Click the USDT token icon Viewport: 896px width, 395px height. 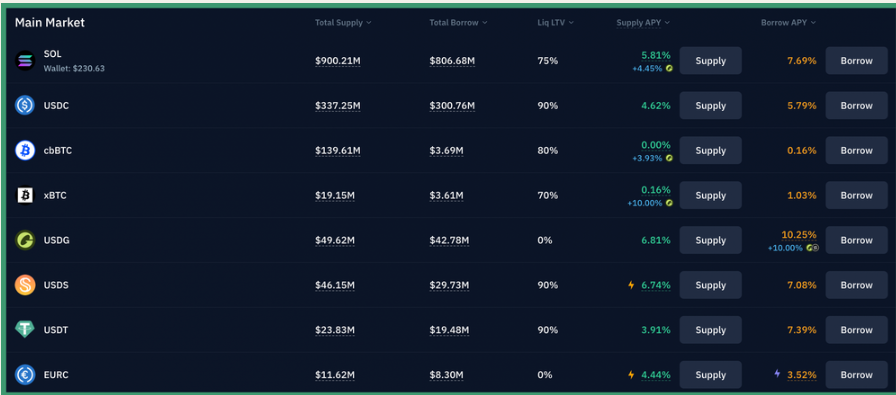click(x=25, y=330)
